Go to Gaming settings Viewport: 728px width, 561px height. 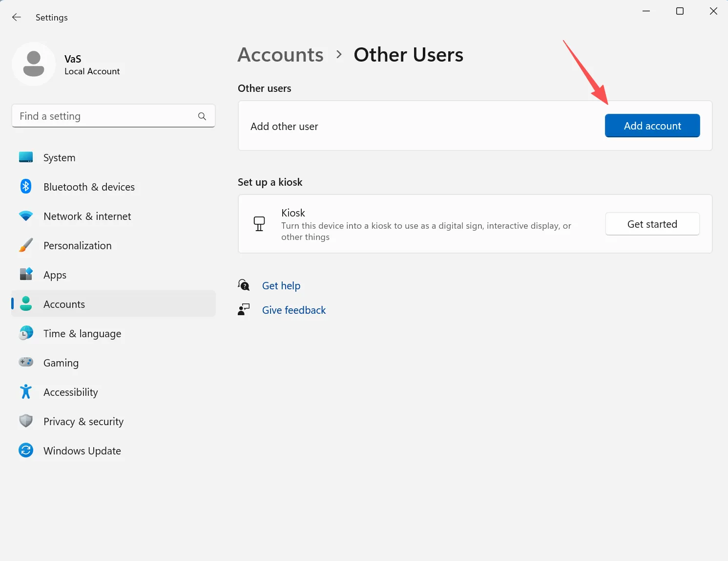pyautogui.click(x=113, y=363)
